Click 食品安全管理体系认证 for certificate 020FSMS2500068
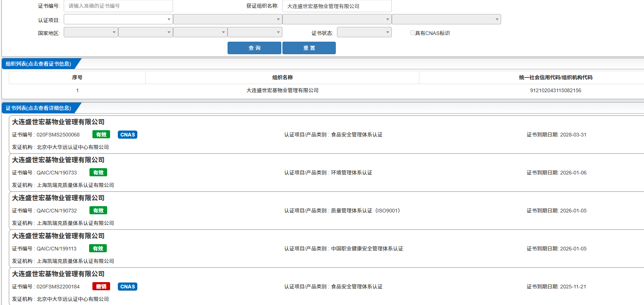The image size is (644, 305). point(357,135)
